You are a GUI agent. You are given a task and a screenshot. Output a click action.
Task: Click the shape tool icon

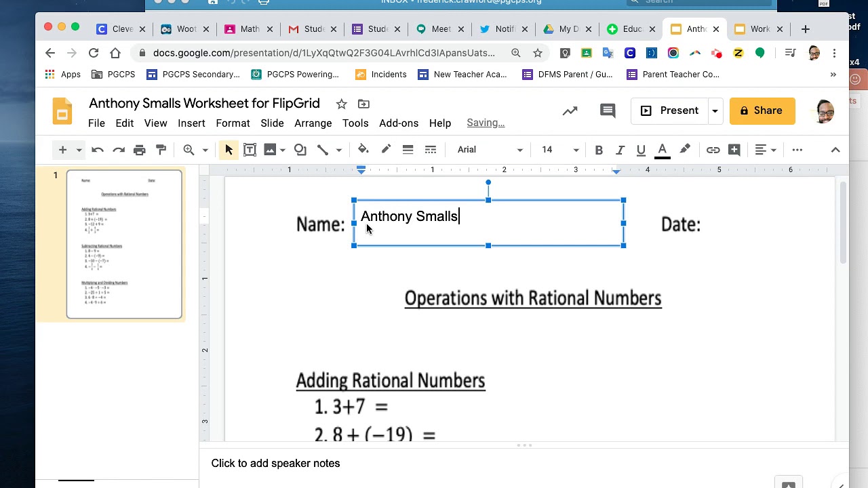[x=300, y=150]
